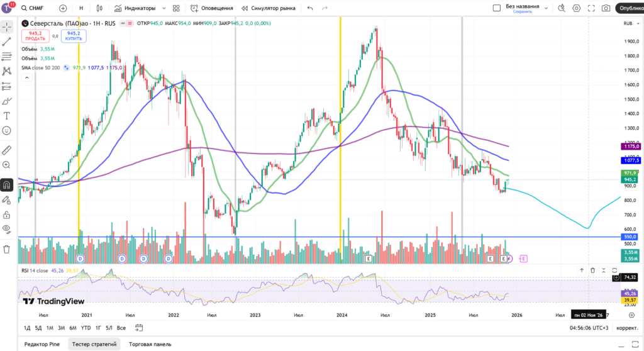Take a chart snapshot with camera icon
Image resolution: width=644 pixels, height=351 pixels.
(x=606, y=8)
